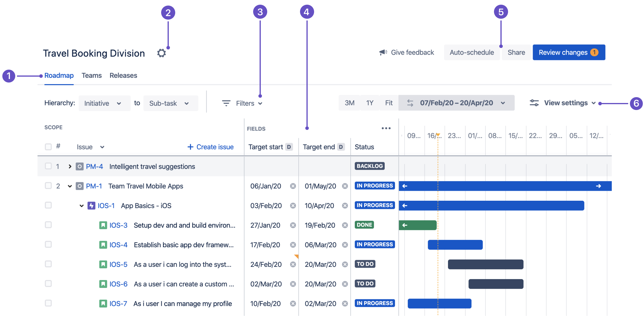The width and height of the screenshot is (644, 316).
Task: Check the select-all issues checkbox
Action: [x=48, y=147]
